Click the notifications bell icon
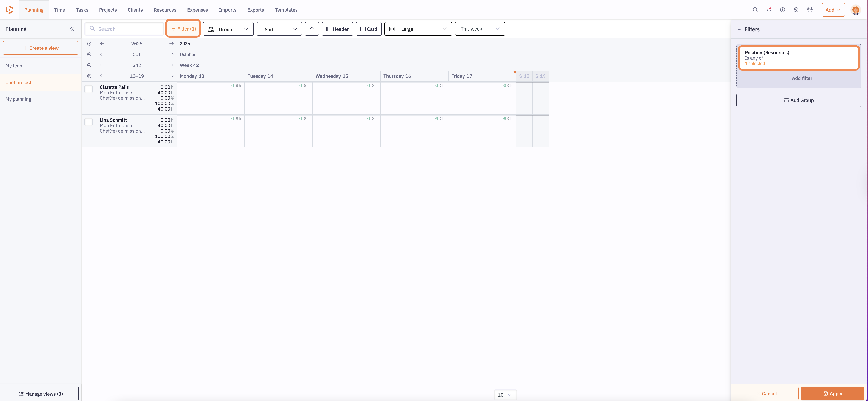868x401 pixels. (x=769, y=10)
